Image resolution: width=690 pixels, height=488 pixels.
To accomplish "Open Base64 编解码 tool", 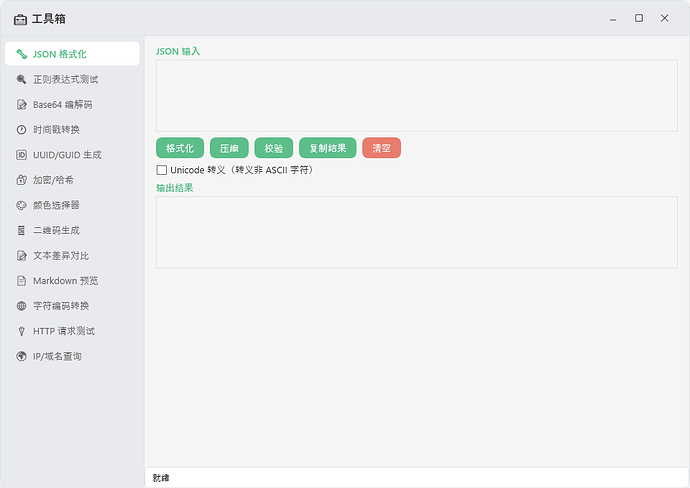I will coord(72,105).
